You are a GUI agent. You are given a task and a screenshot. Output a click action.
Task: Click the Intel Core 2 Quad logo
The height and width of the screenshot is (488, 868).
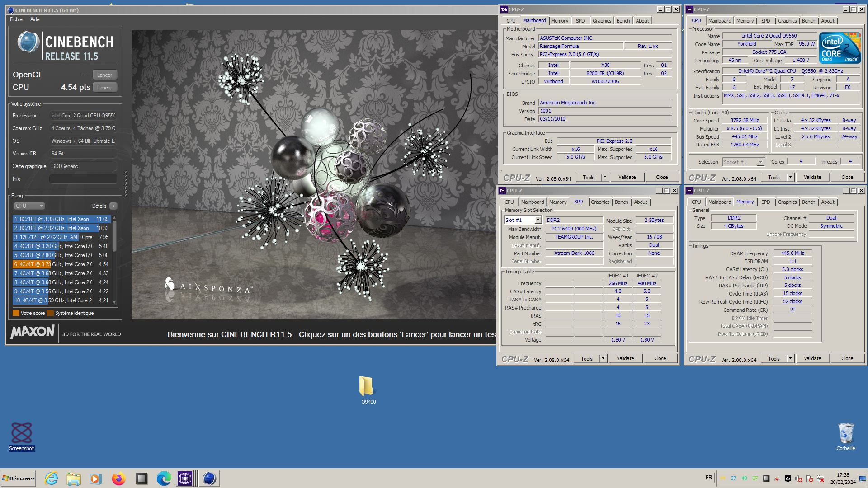point(840,47)
